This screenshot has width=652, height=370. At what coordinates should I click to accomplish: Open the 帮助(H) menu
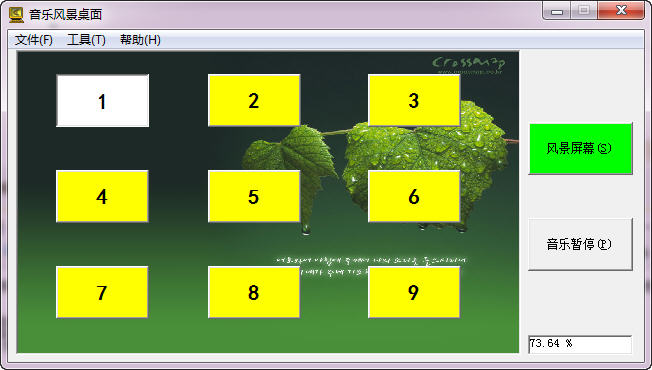(140, 40)
